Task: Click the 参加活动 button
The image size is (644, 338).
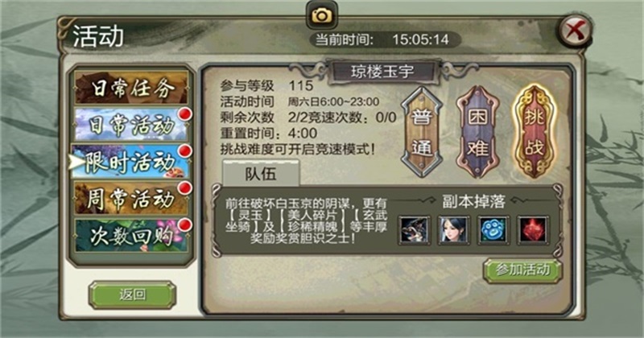Action: click(x=522, y=270)
